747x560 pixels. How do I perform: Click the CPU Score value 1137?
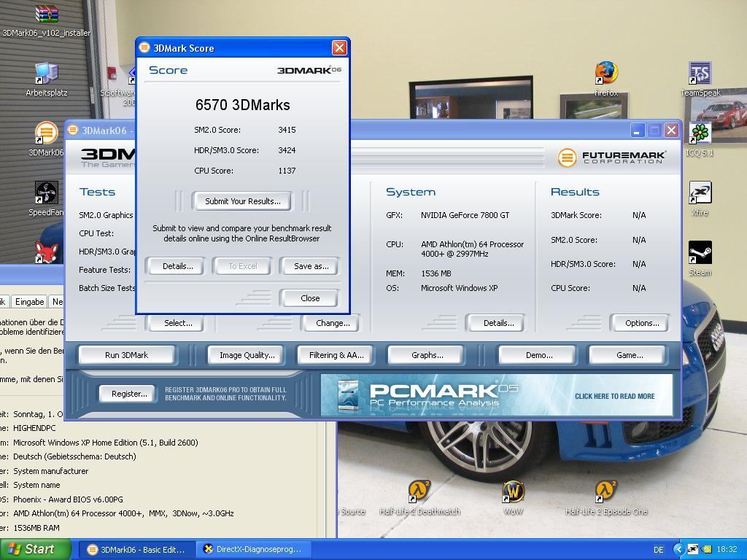287,171
